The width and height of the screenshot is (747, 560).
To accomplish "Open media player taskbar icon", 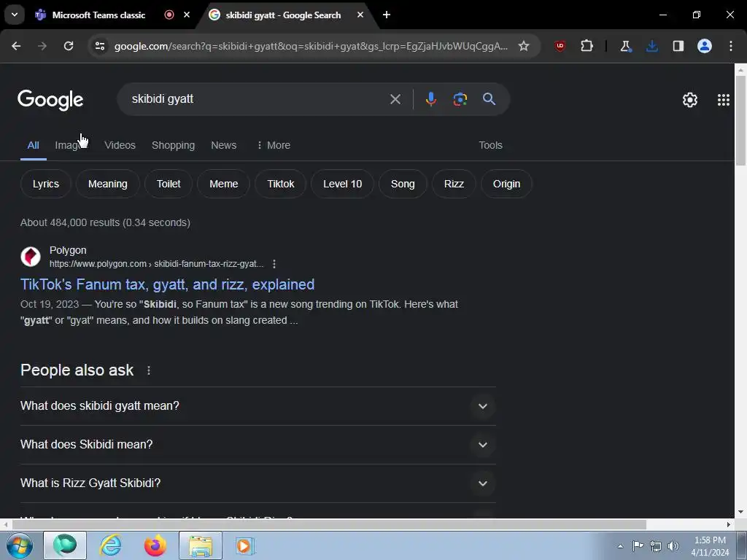I will click(x=245, y=545).
